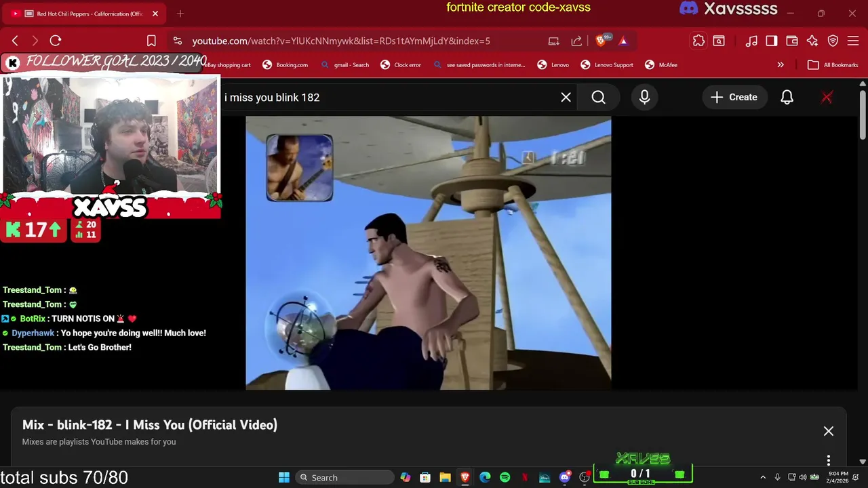Run the YouTube search magnifier button
The image size is (868, 488).
(598, 98)
